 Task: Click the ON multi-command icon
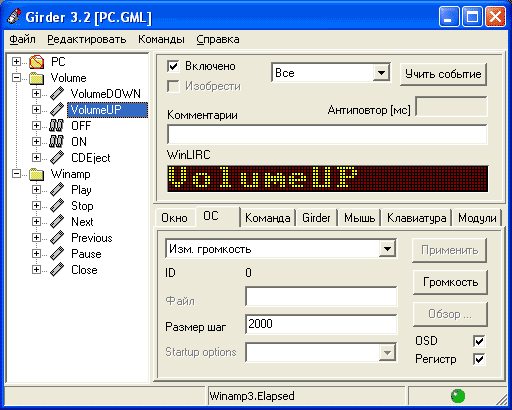[56, 142]
